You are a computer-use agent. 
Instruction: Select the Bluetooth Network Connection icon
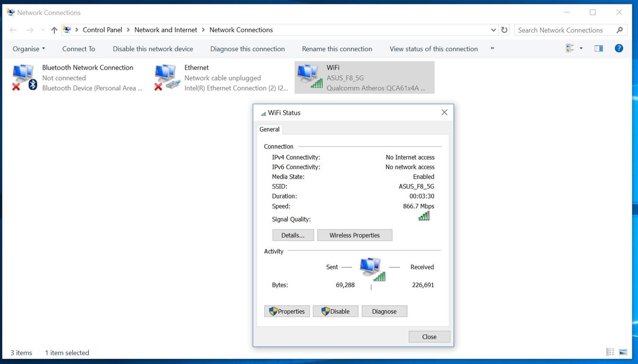point(25,77)
